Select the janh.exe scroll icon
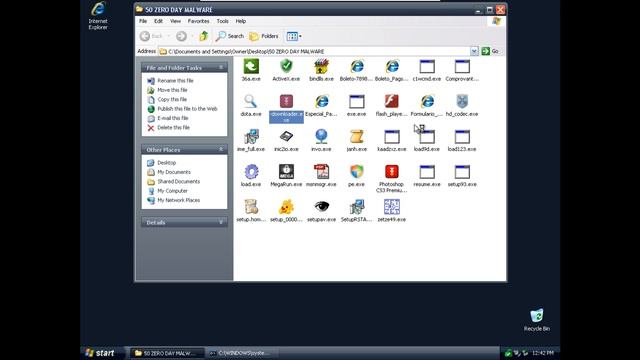 click(357, 137)
